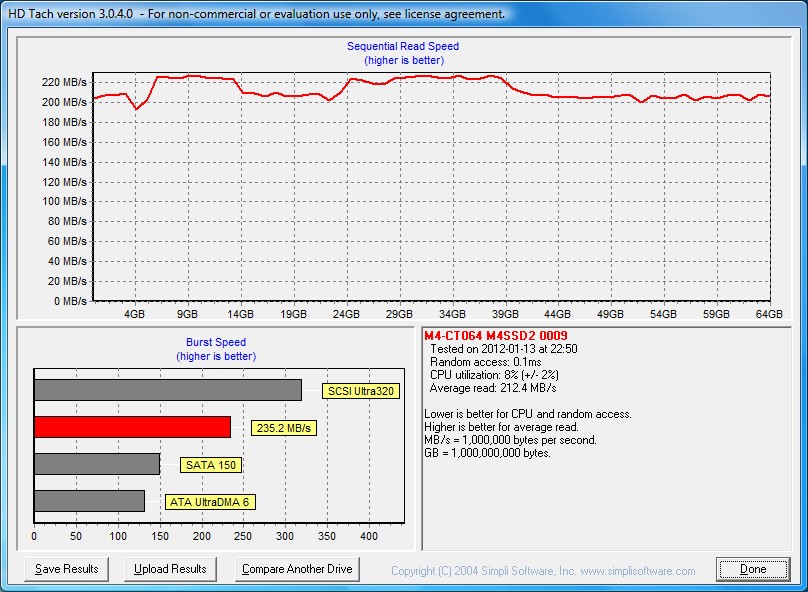Viewport: 808px width, 592px height.
Task: Select the gray ATA UltraDMA 6 bar
Action: coord(90,501)
